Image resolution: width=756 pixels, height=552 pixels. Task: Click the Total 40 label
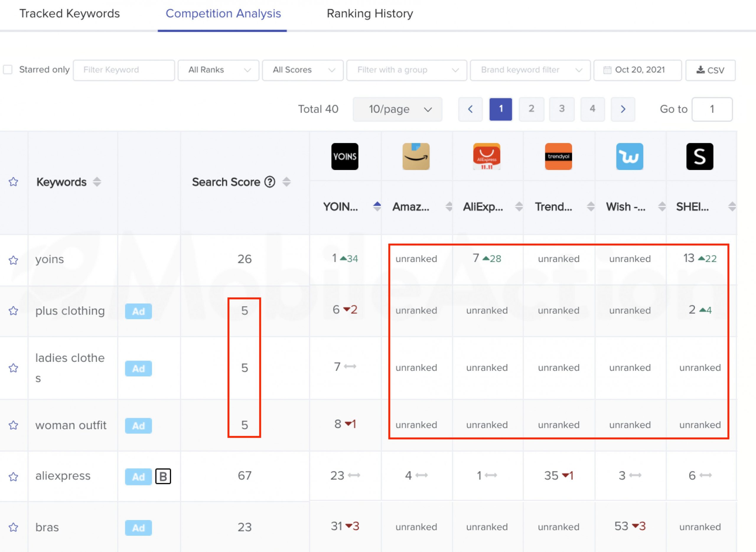pos(318,109)
